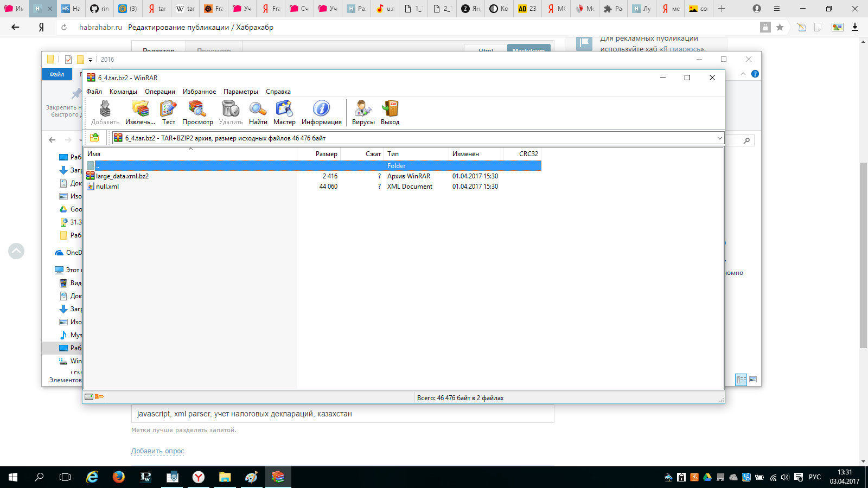This screenshot has width=868, height=488.
Task: Open Commands (Команды) menu
Action: pyautogui.click(x=123, y=92)
